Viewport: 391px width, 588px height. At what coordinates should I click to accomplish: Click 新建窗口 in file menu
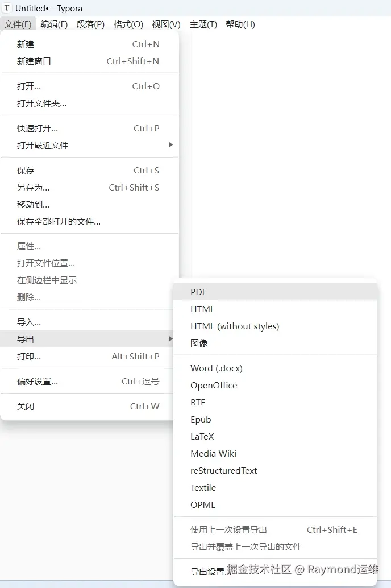[34, 61]
